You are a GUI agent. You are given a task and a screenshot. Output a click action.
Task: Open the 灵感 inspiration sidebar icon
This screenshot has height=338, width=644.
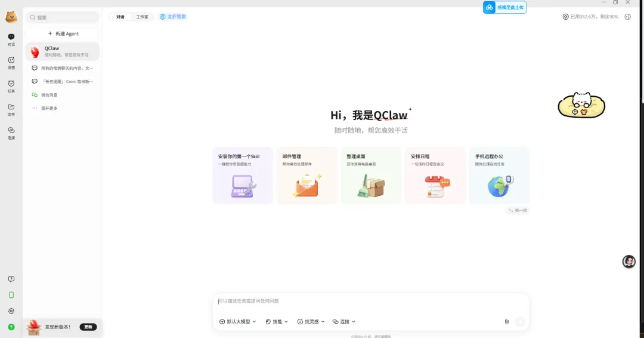coord(11,63)
